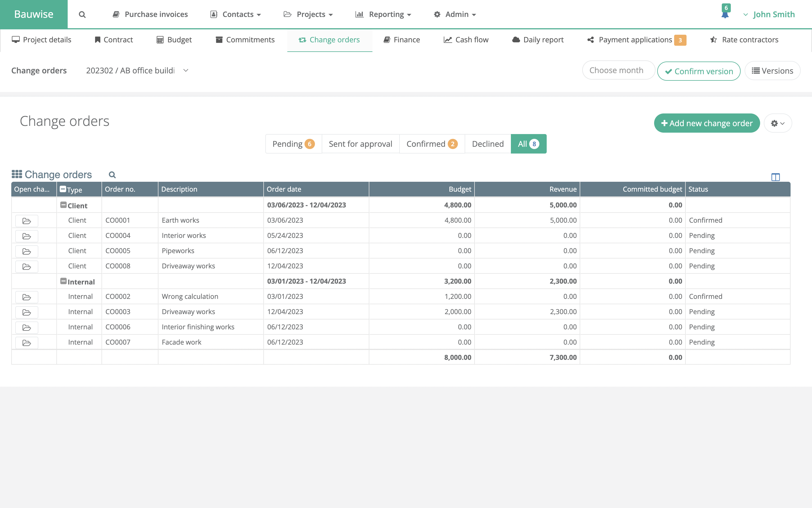Open the Payment applications tab
The width and height of the screenshot is (812, 508).
coord(637,40)
